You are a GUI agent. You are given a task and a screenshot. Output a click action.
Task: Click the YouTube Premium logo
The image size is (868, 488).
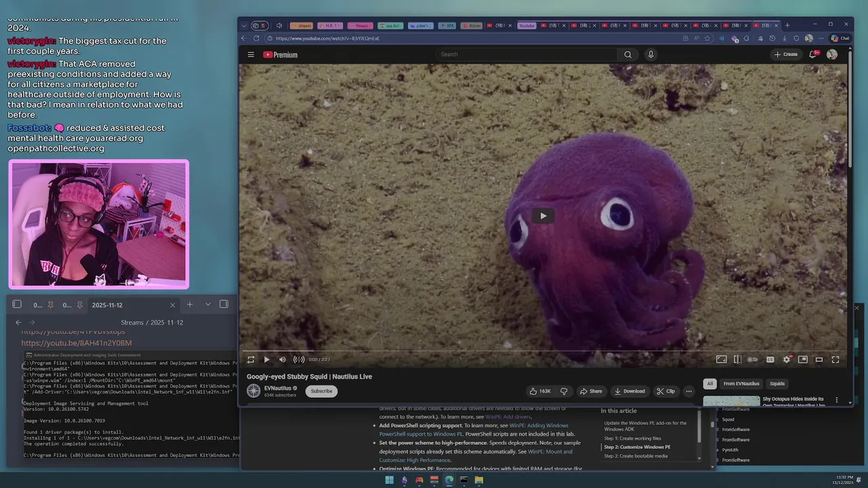click(x=280, y=55)
